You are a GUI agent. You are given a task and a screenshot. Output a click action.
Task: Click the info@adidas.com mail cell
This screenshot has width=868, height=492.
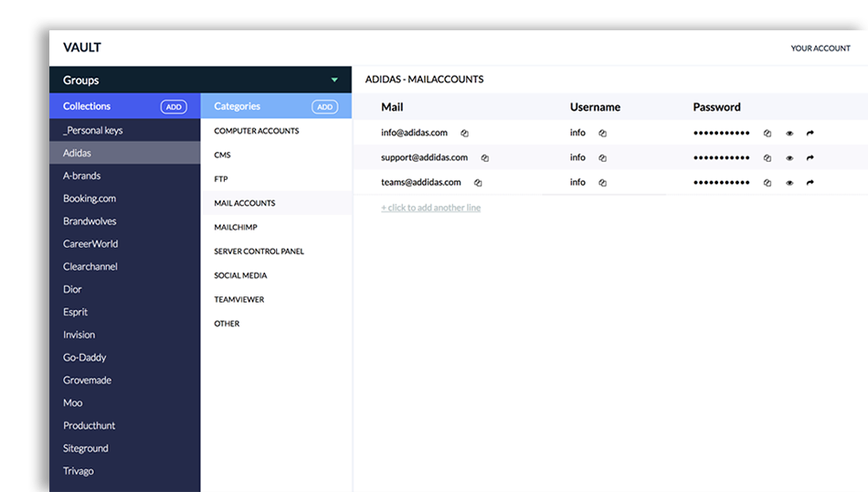point(414,133)
